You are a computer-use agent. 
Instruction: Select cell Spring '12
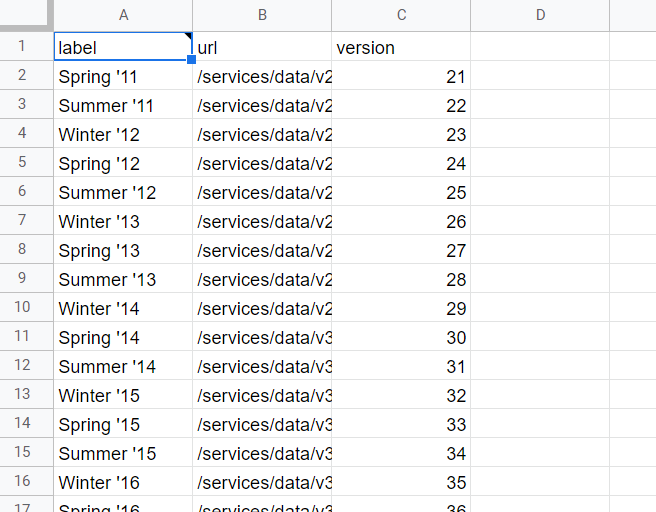click(123, 162)
